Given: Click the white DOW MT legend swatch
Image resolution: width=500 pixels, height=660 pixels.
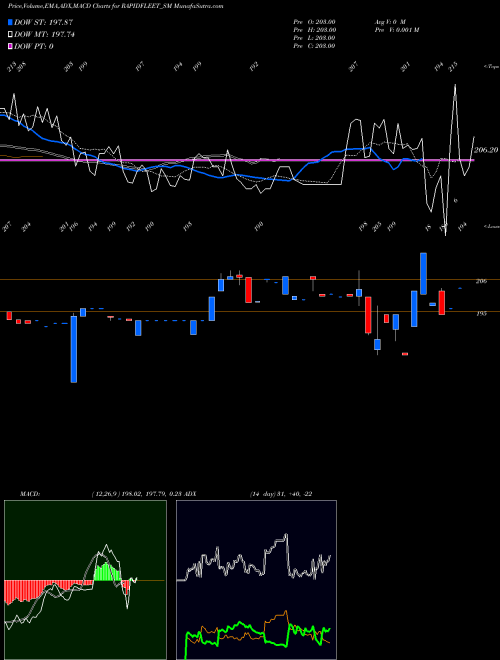Looking at the screenshot, I should pyautogui.click(x=10, y=35).
